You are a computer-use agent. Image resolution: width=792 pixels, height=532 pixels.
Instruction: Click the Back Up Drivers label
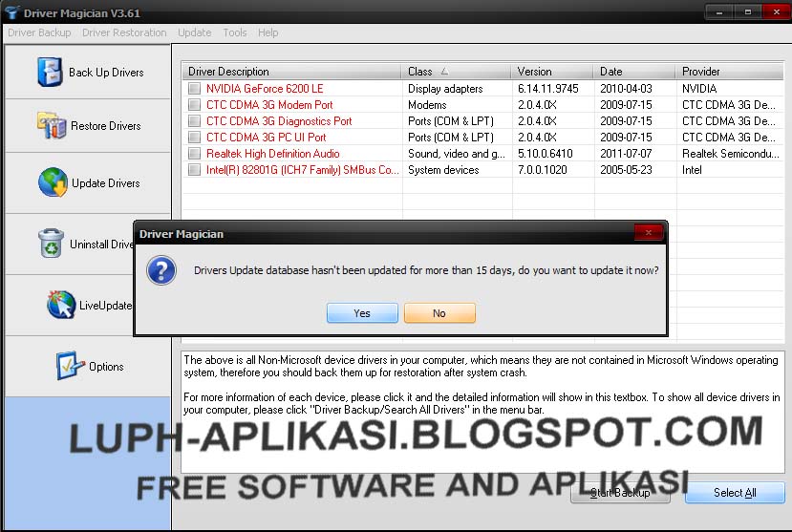106,73
